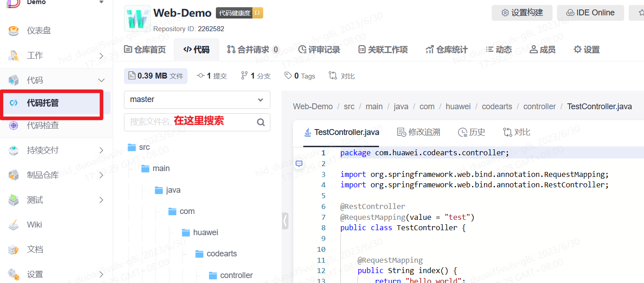Click the 代码健康度 D badge
The image size is (644, 283).
pyautogui.click(x=239, y=13)
